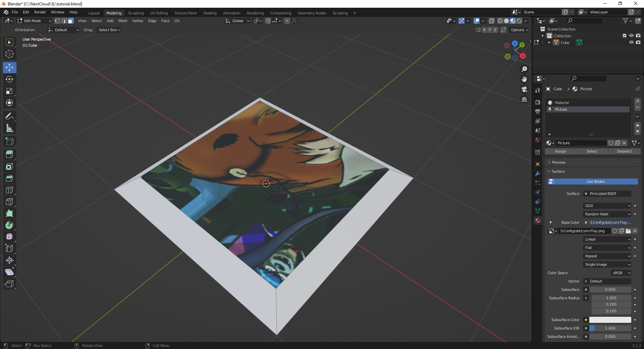Hide Cube in viewport via eye icon
Viewport: 644px width, 349px height.
tap(631, 42)
